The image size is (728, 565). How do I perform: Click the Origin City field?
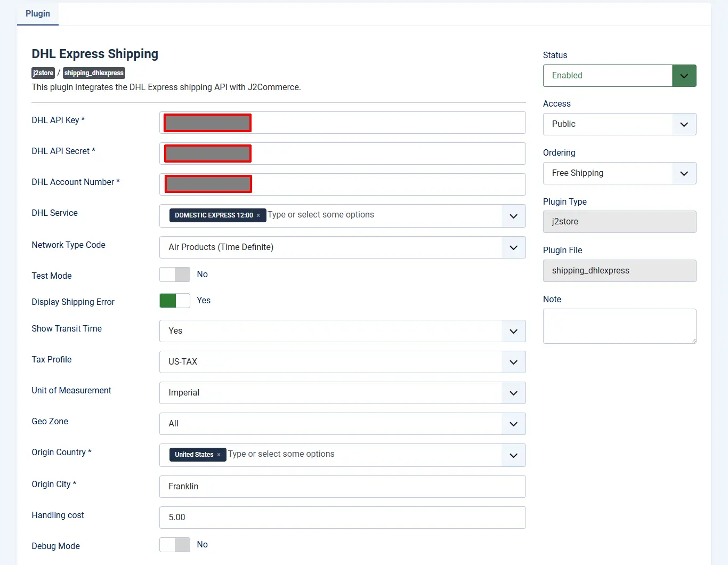tap(343, 487)
